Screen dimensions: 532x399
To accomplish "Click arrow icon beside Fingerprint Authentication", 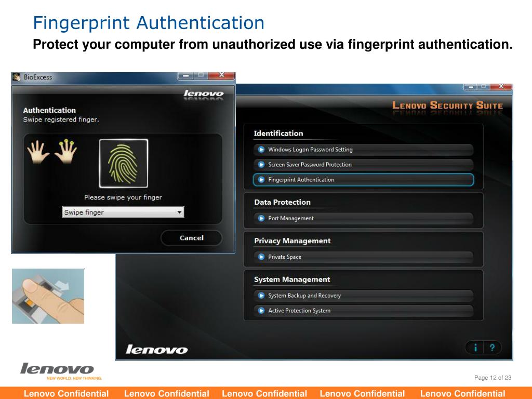I will [x=261, y=180].
